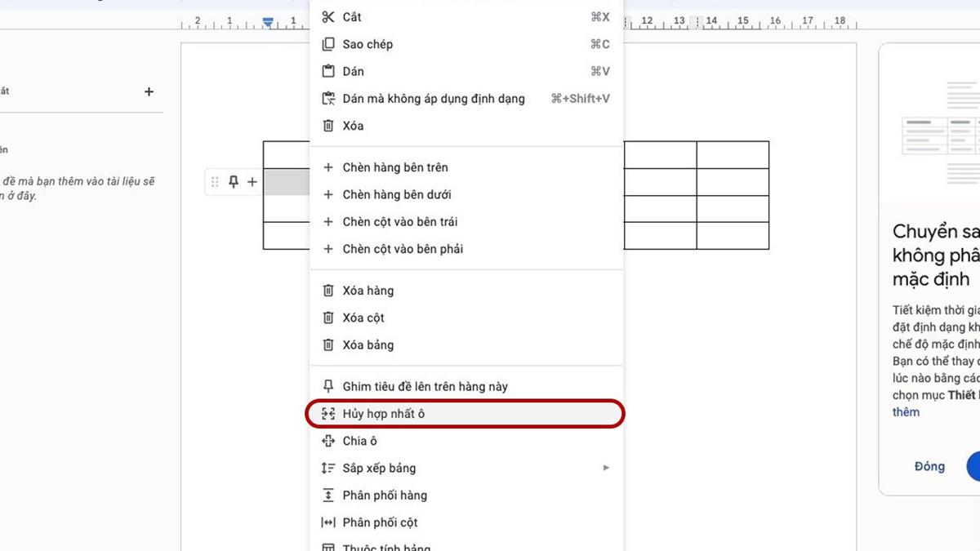This screenshot has height=551, width=980.
Task: Choose Xóa bảng to delete the table
Action: (363, 344)
